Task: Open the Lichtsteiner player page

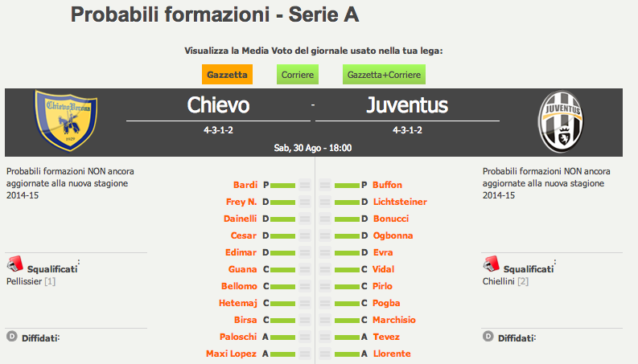Action: click(x=400, y=202)
